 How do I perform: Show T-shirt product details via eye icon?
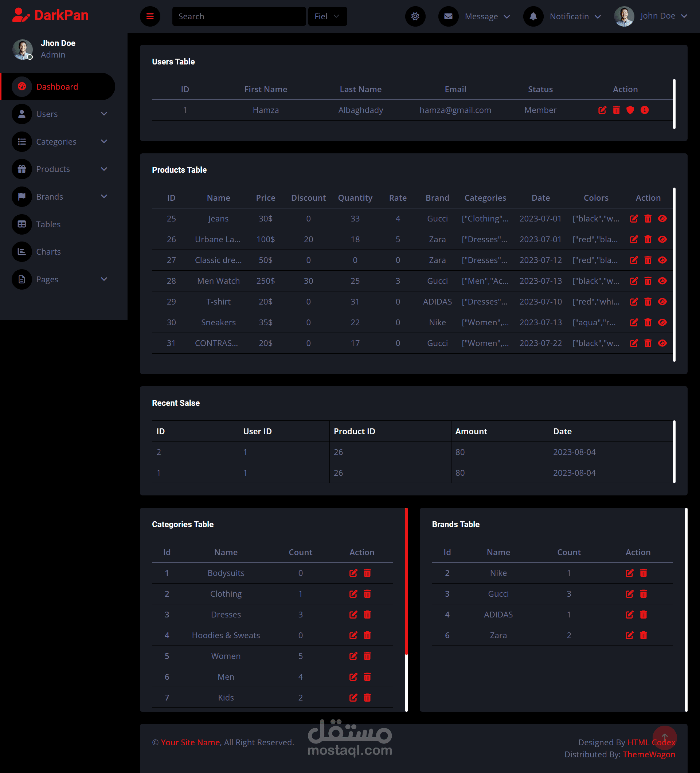[662, 302]
